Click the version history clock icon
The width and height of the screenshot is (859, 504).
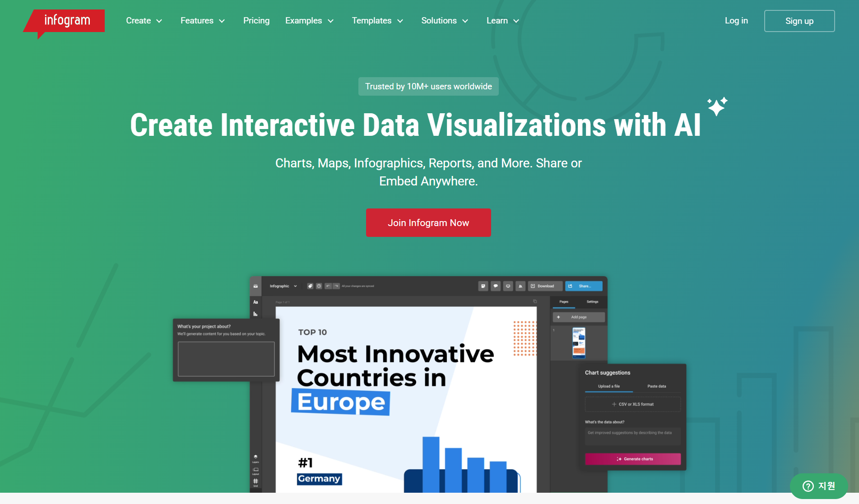tap(319, 286)
